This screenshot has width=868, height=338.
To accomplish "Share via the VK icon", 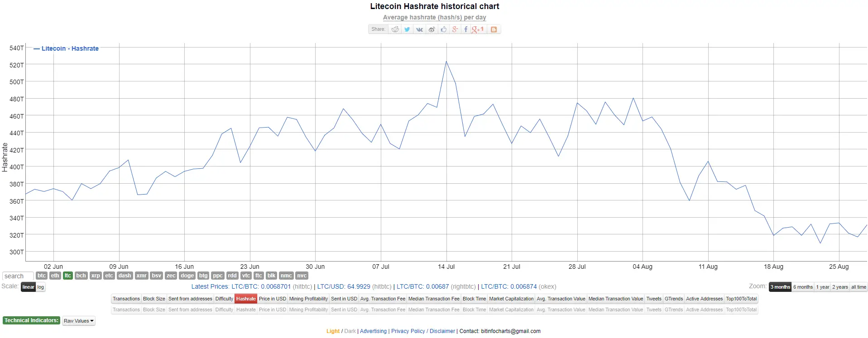I will pos(419,29).
